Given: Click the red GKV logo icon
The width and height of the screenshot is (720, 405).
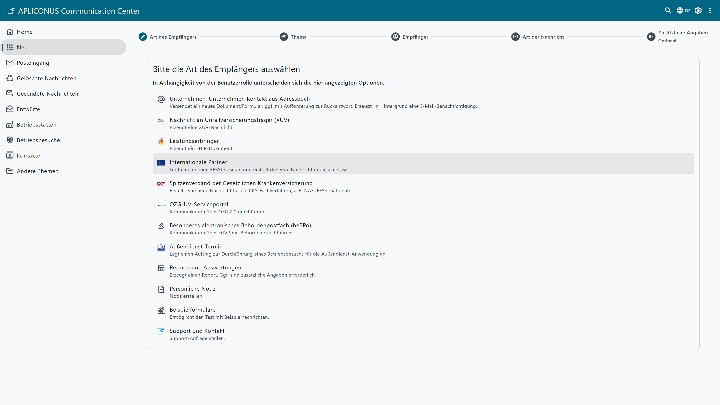Looking at the screenshot, I should [161, 184].
